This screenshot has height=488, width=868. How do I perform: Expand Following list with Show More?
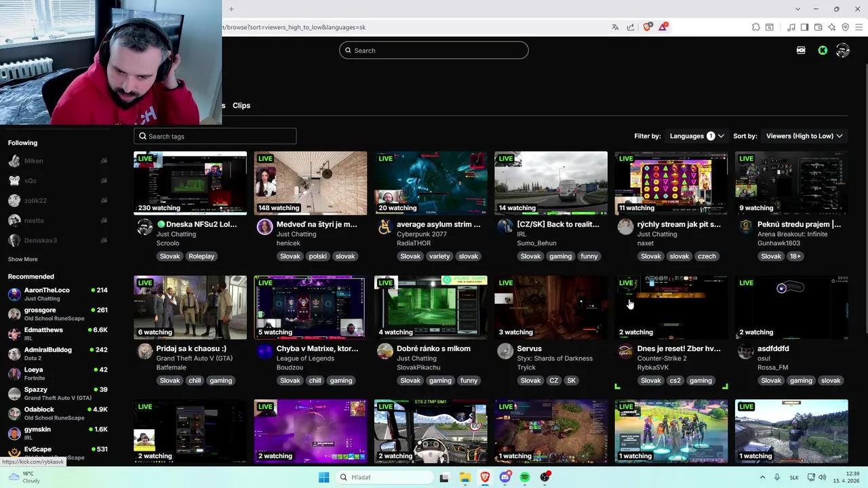tap(22, 259)
